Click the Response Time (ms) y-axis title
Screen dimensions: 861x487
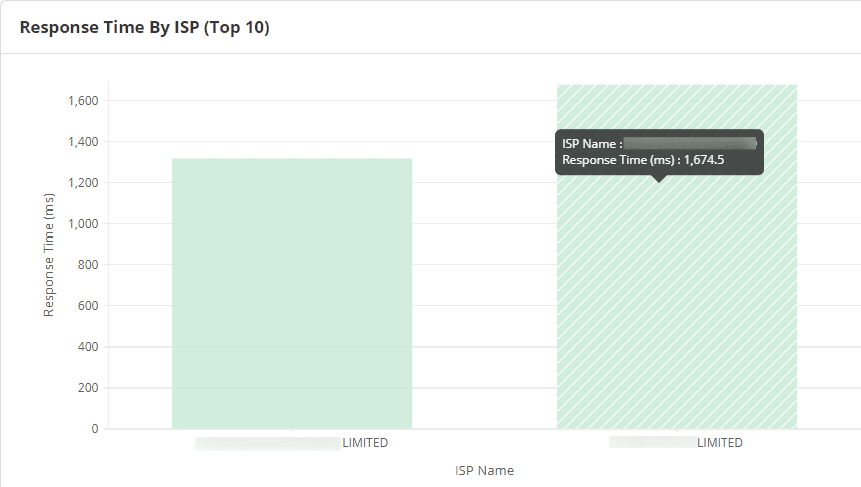49,255
